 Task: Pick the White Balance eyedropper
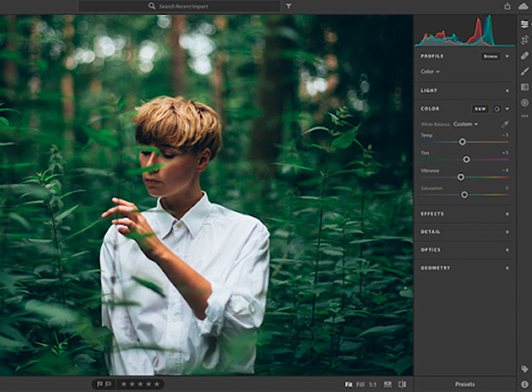tap(505, 124)
